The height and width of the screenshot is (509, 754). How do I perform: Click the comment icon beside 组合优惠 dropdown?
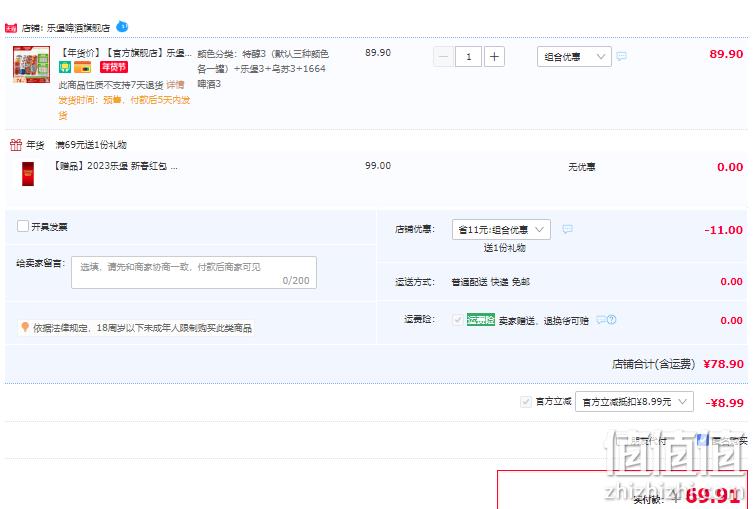point(621,57)
